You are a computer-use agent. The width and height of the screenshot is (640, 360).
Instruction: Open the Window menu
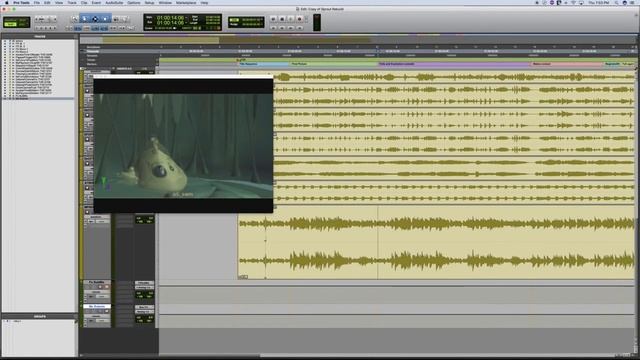coord(165,2)
